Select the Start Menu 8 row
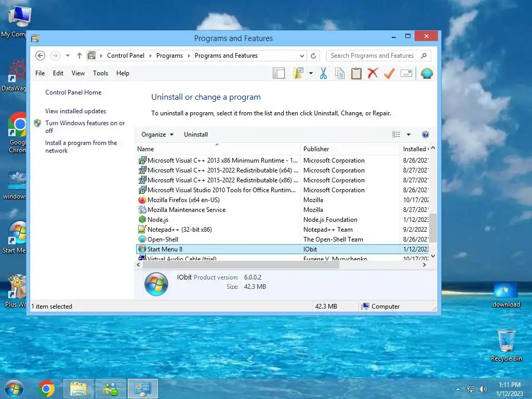Viewport: 532px width, 399px height. (x=282, y=249)
